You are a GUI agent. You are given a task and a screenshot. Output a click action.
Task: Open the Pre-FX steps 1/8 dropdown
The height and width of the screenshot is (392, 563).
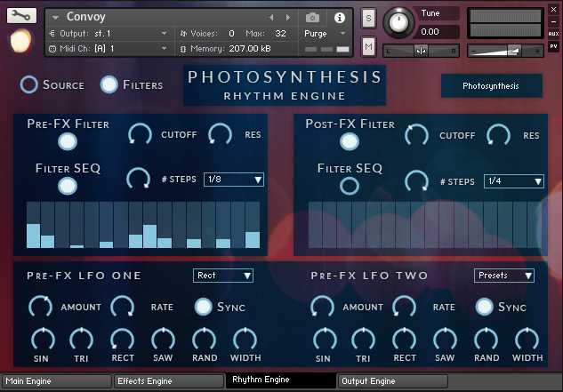tap(234, 180)
